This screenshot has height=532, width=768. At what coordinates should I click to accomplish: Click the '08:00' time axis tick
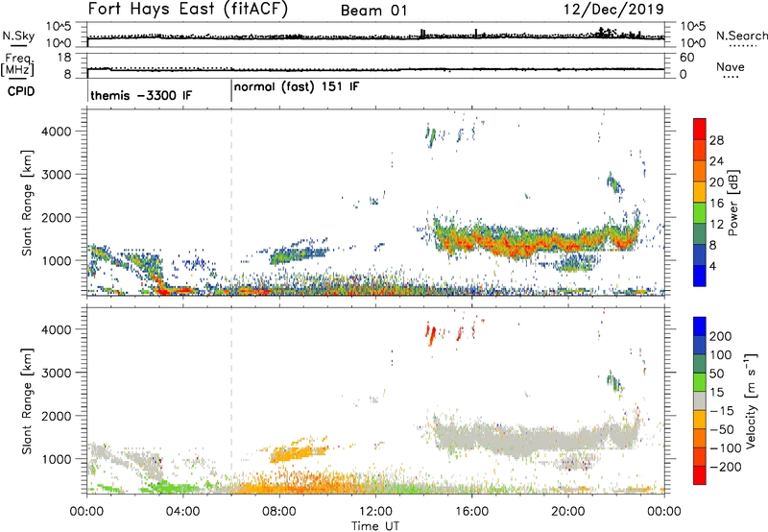279,512
